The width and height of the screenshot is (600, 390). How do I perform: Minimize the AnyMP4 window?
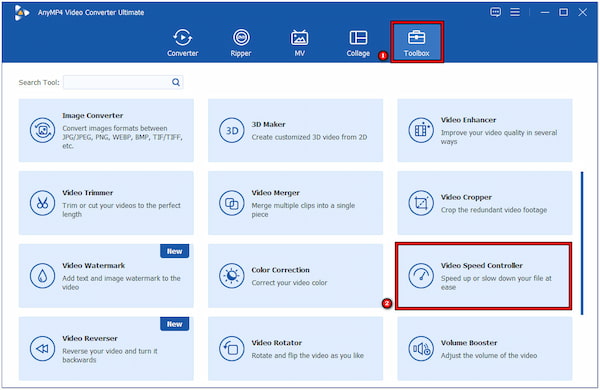coord(545,12)
